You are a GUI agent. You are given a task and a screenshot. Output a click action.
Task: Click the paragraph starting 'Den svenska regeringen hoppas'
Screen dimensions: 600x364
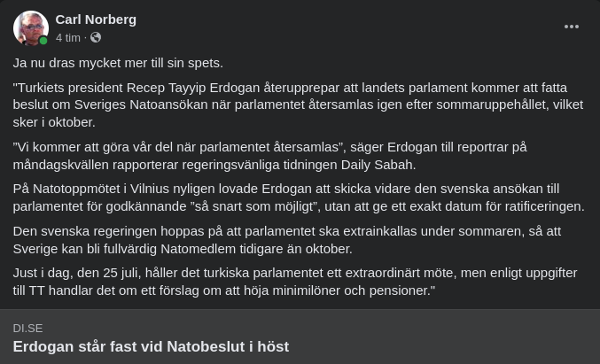pyautogui.click(x=287, y=239)
